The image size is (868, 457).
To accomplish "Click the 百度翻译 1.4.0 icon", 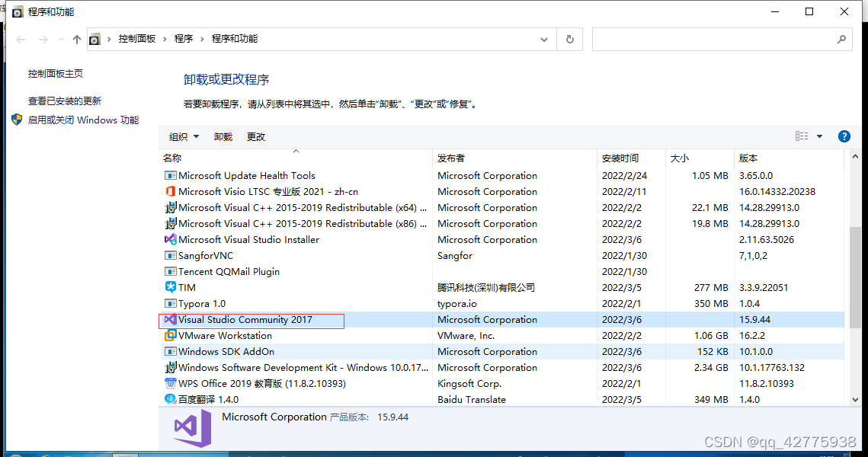I will pyautogui.click(x=171, y=399).
